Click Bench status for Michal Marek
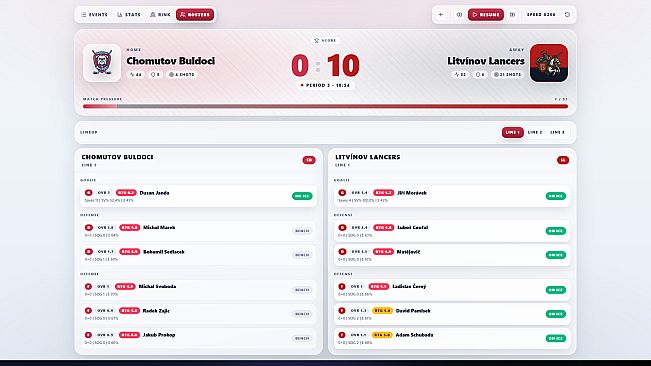 point(302,231)
